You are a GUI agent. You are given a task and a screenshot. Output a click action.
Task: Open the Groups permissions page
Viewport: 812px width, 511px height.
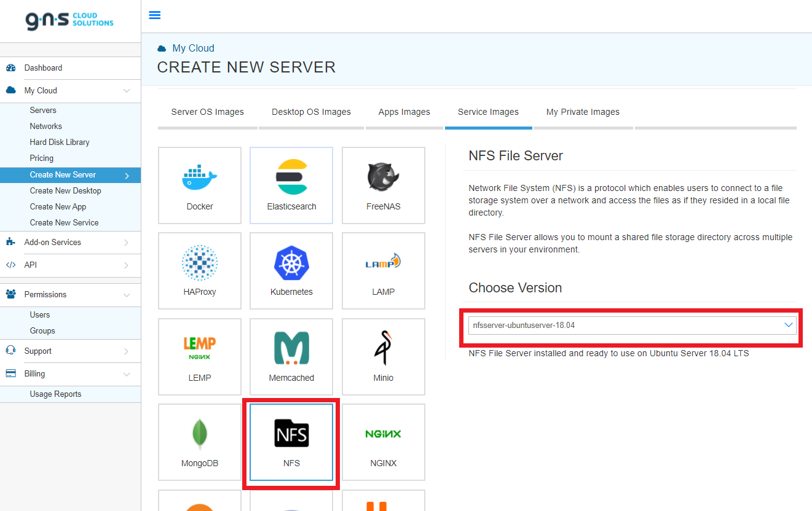(42, 331)
